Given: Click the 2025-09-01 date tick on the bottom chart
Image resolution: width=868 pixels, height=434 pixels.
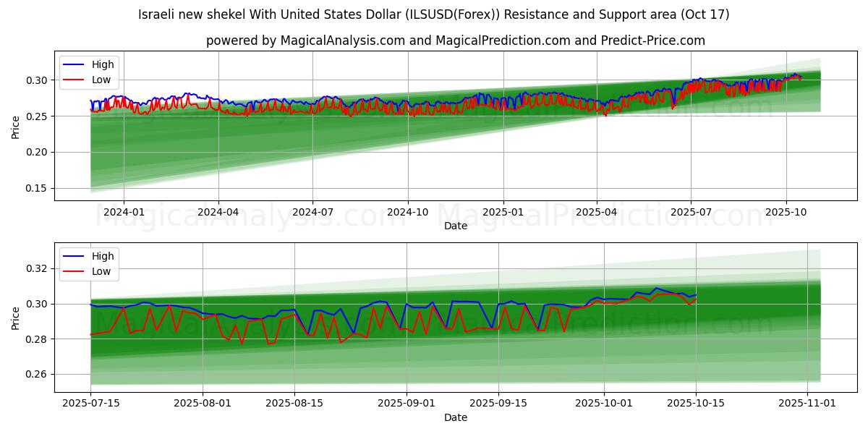Looking at the screenshot, I should coord(406,404).
